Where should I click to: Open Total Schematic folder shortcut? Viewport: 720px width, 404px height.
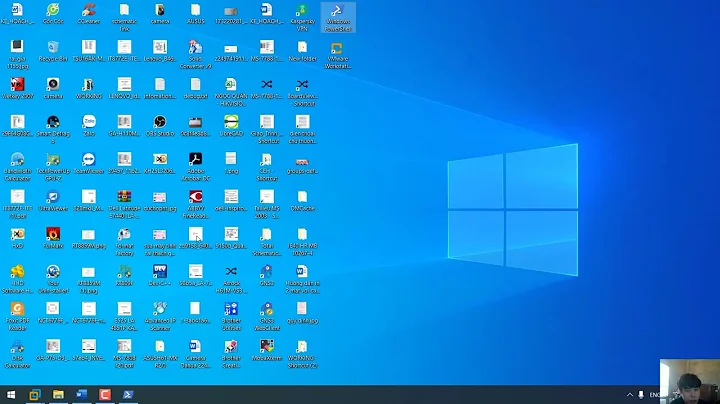pyautogui.click(x=266, y=242)
